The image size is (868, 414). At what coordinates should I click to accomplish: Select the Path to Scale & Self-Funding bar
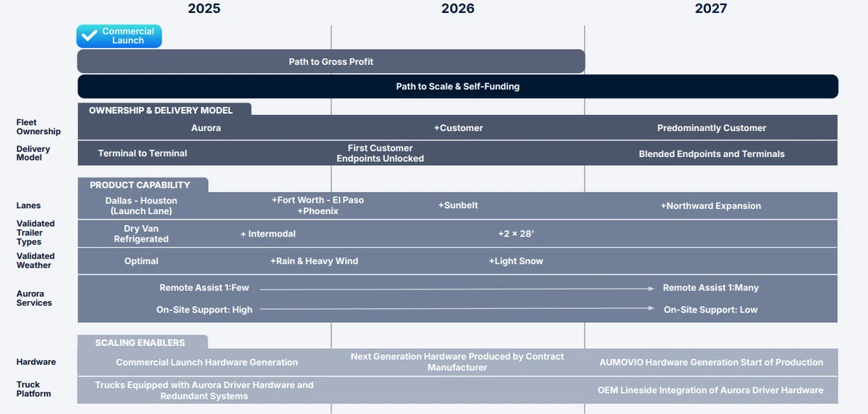point(458,86)
